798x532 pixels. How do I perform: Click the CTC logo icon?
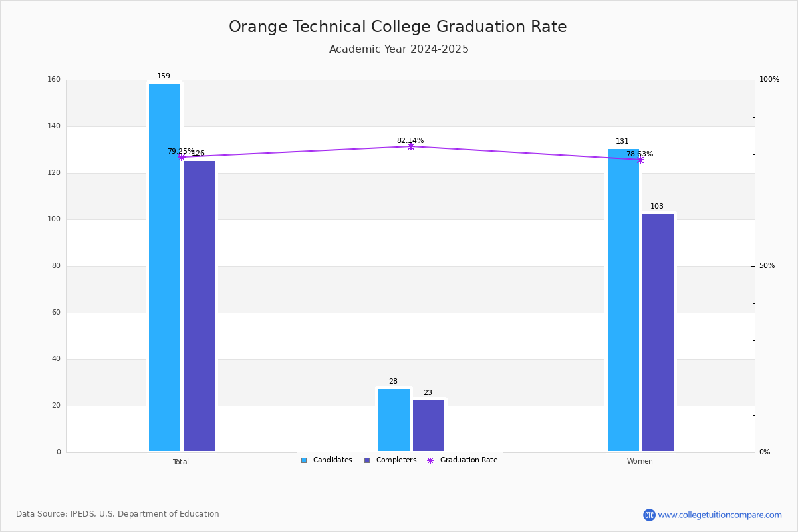click(649, 515)
